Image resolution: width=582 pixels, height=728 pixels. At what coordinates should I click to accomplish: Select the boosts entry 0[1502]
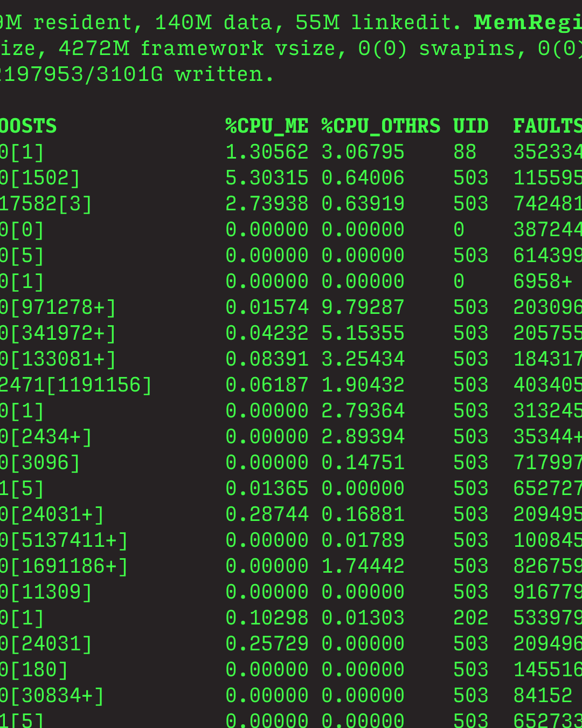tap(40, 178)
